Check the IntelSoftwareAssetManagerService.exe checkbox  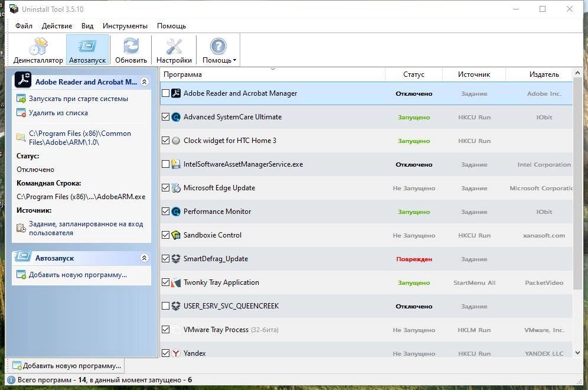(165, 164)
